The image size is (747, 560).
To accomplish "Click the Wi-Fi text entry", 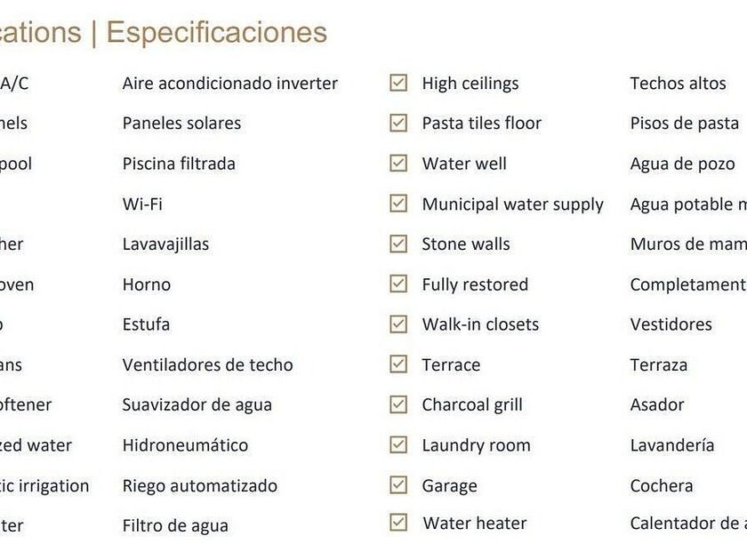I will 142,204.
